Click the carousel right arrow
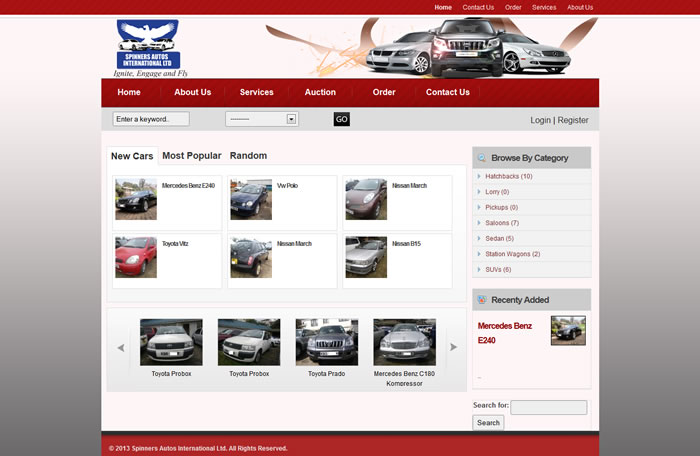The height and width of the screenshot is (456, 700). tap(453, 347)
